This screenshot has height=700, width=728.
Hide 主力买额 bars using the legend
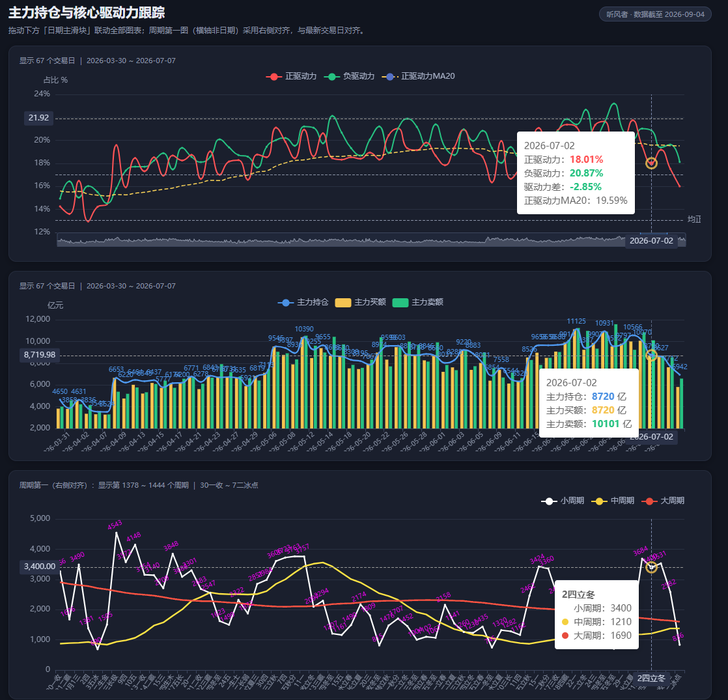click(x=360, y=302)
